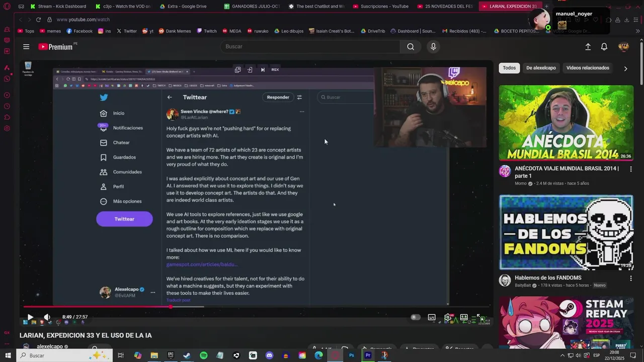Open Steam Replay 2025 video thumbnail
644x362 pixels.
(x=566, y=322)
